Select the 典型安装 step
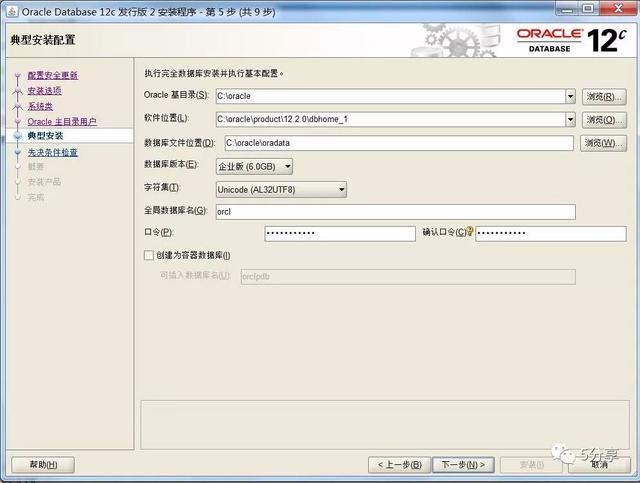 (45, 136)
